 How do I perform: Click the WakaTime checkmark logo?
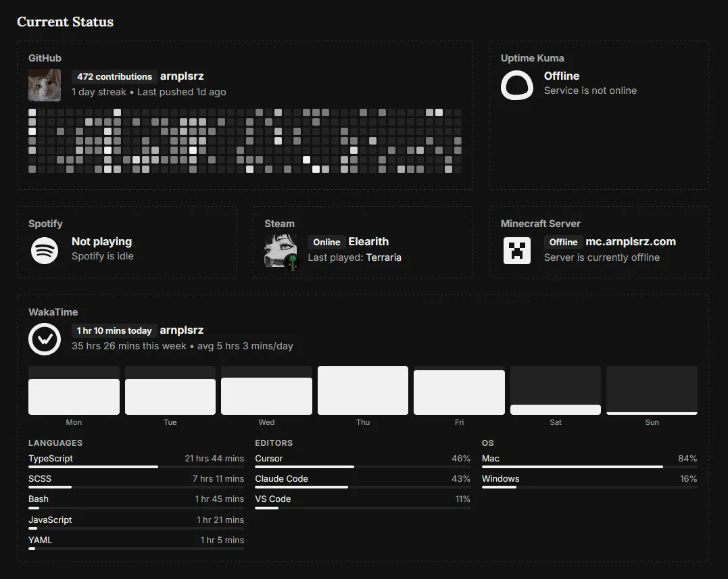45,339
